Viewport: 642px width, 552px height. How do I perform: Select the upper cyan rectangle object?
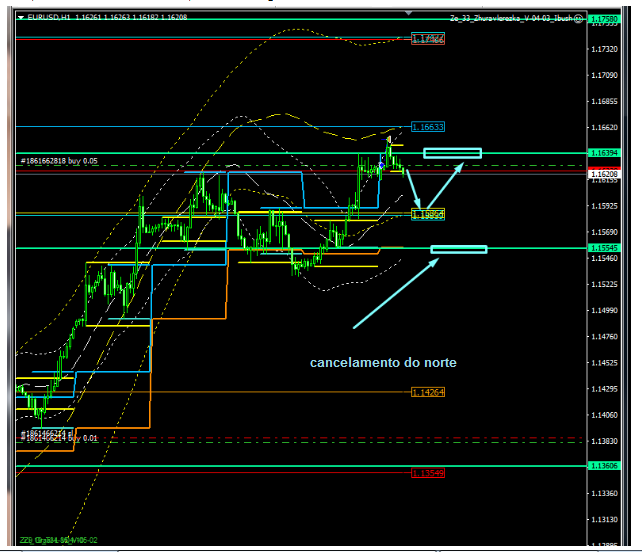tap(452, 153)
